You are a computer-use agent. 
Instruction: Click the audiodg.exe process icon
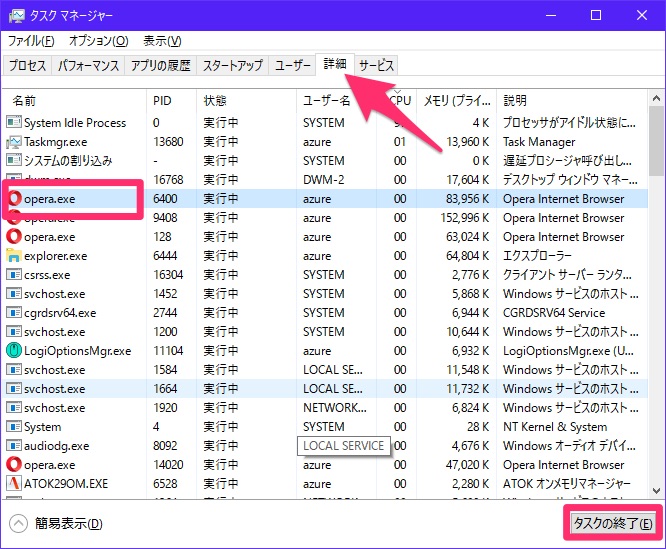coord(14,445)
